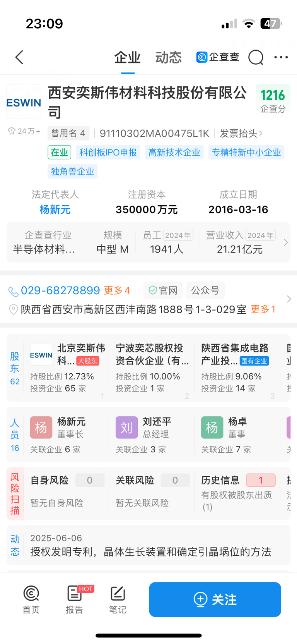297x644 pixels.
Task: Tap 半导体材料 industry value
Action: pos(44,249)
